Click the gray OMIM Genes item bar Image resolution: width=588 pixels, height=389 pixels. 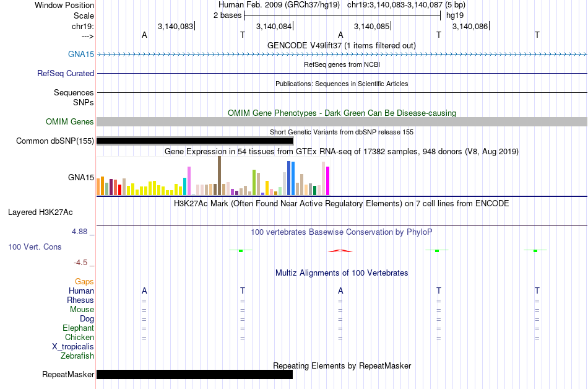342,121
